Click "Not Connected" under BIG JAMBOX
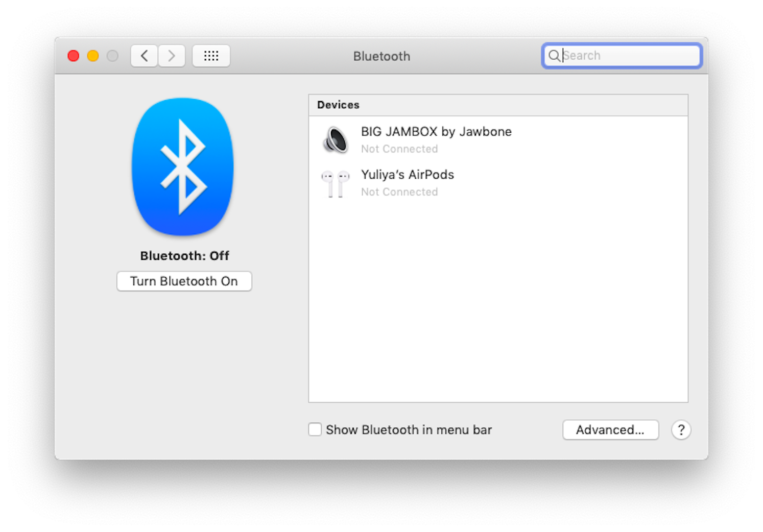The height and width of the screenshot is (532, 763). click(x=399, y=149)
